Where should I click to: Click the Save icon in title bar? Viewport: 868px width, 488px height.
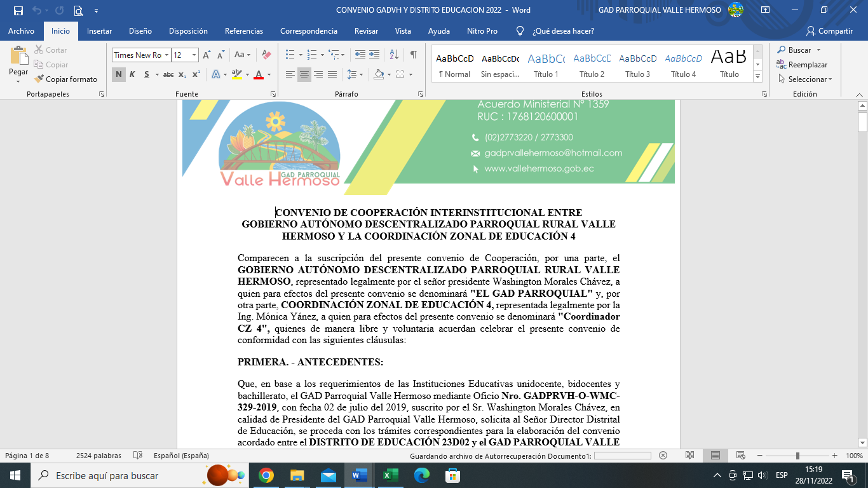pyautogui.click(x=18, y=10)
